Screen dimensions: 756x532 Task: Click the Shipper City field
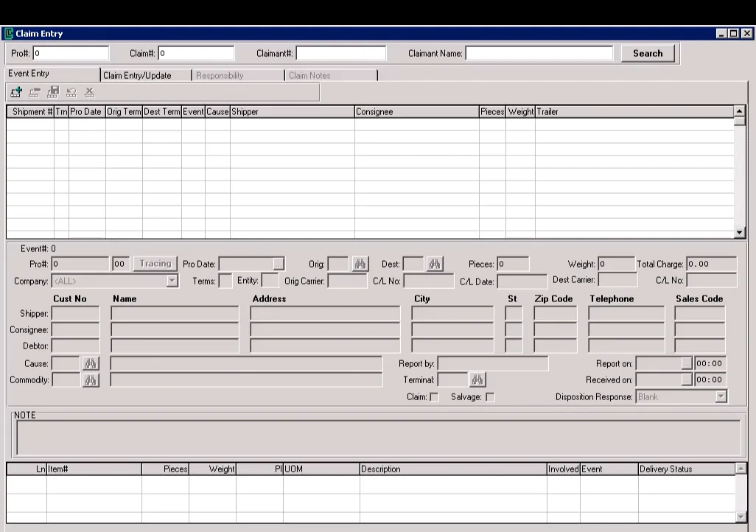tap(452, 313)
